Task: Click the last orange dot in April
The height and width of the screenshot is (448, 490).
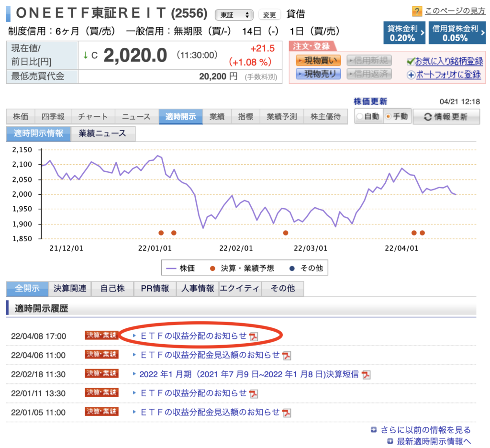Action: (423, 233)
